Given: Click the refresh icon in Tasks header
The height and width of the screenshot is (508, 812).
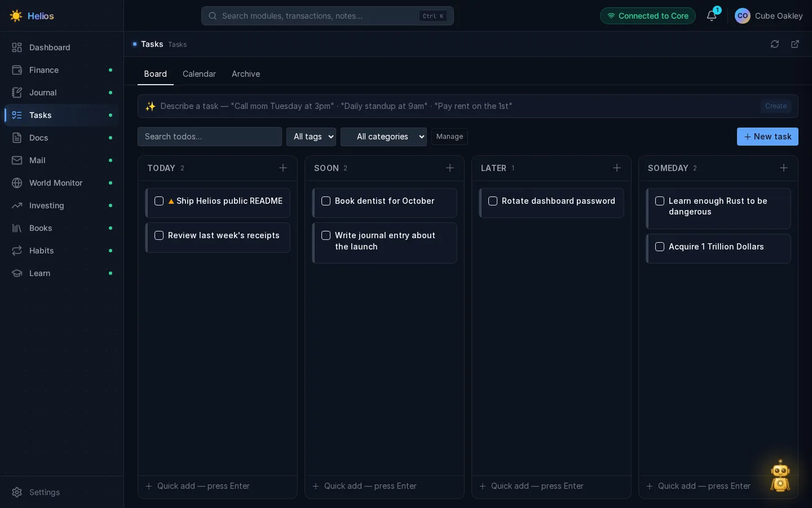Looking at the screenshot, I should point(775,44).
